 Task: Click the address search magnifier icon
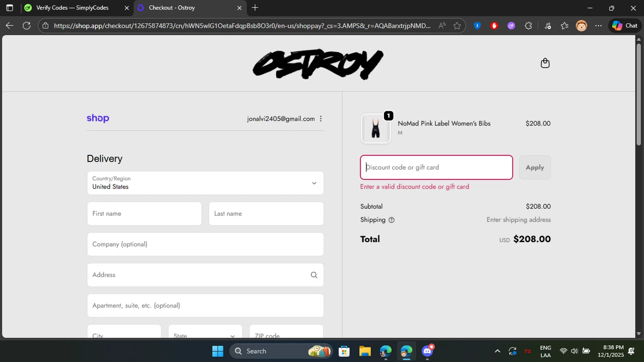coord(314,275)
